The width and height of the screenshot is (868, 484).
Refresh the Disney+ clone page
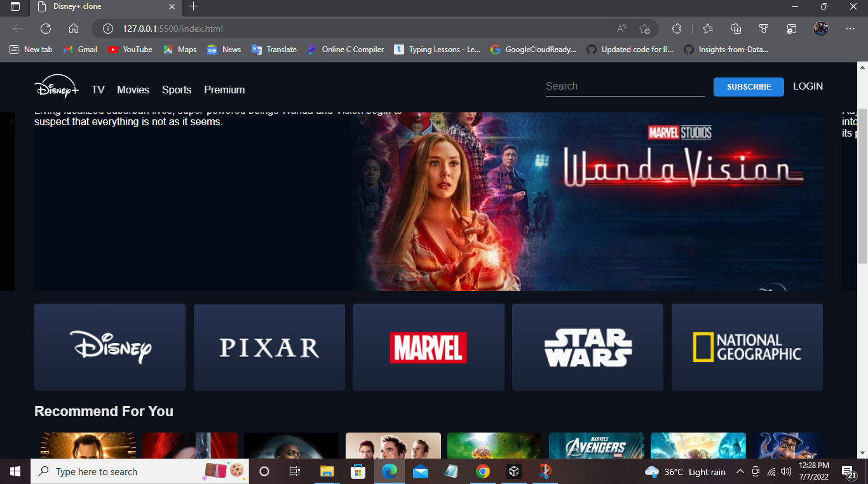click(x=44, y=29)
